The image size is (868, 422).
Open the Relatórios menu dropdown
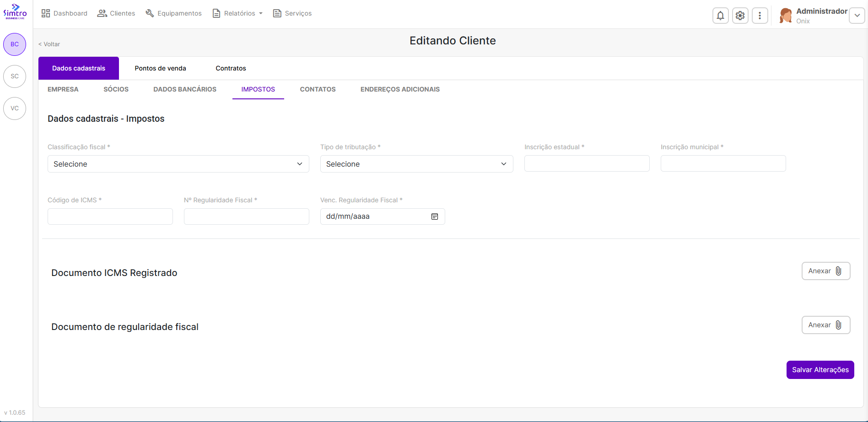point(238,13)
